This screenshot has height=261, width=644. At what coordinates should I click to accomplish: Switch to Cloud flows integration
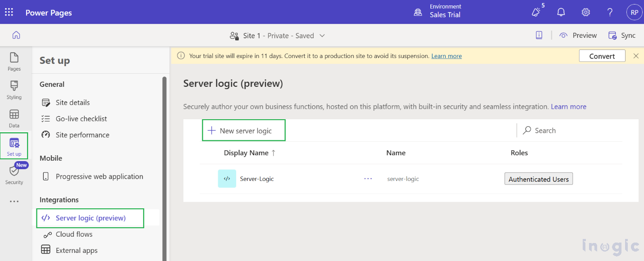coord(74,234)
